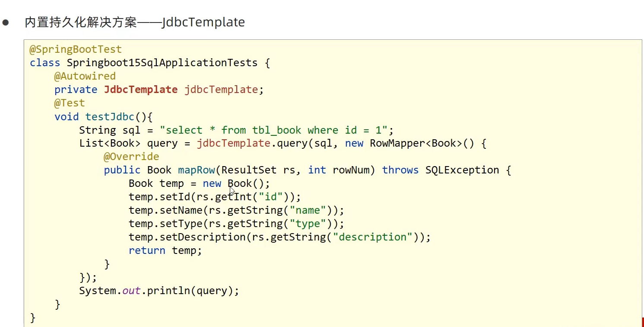
Task: Click the temp.setId line
Action: (215, 197)
